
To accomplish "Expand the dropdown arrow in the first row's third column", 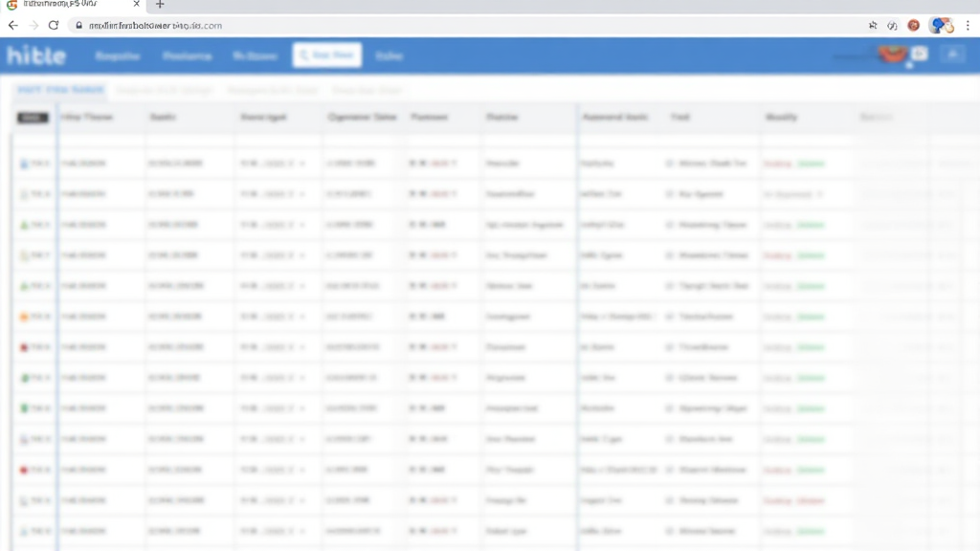I will tap(302, 164).
